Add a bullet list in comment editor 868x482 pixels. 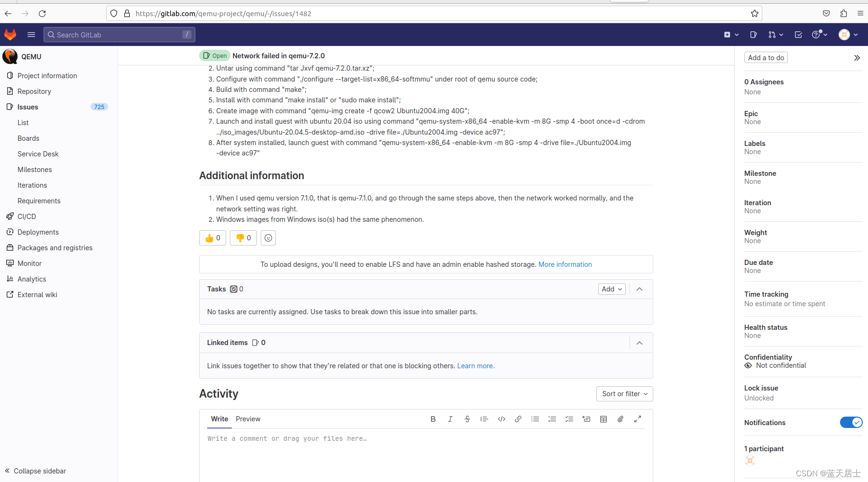535,419
